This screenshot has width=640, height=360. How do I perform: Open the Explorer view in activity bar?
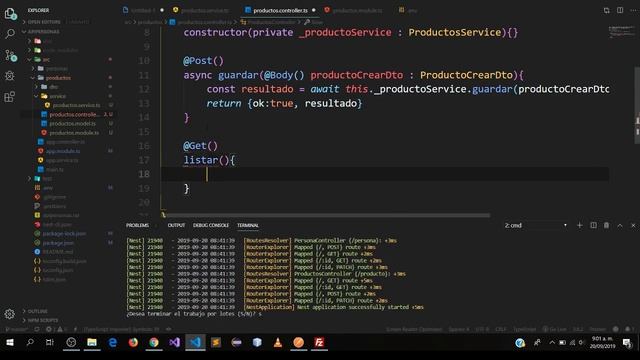[10, 13]
